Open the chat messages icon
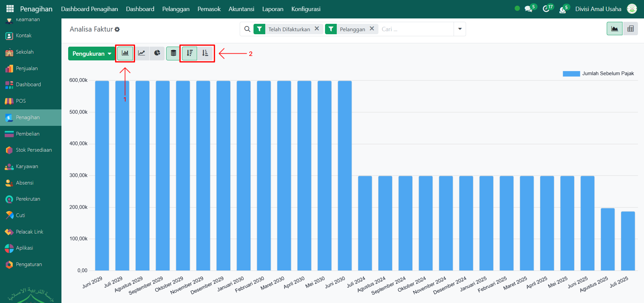This screenshot has width=644, height=303. tap(528, 9)
